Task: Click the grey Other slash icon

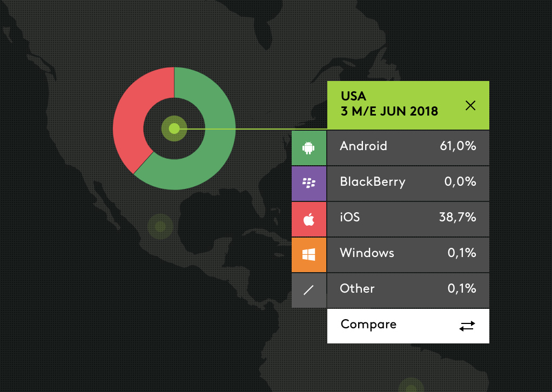Action: [x=309, y=290]
